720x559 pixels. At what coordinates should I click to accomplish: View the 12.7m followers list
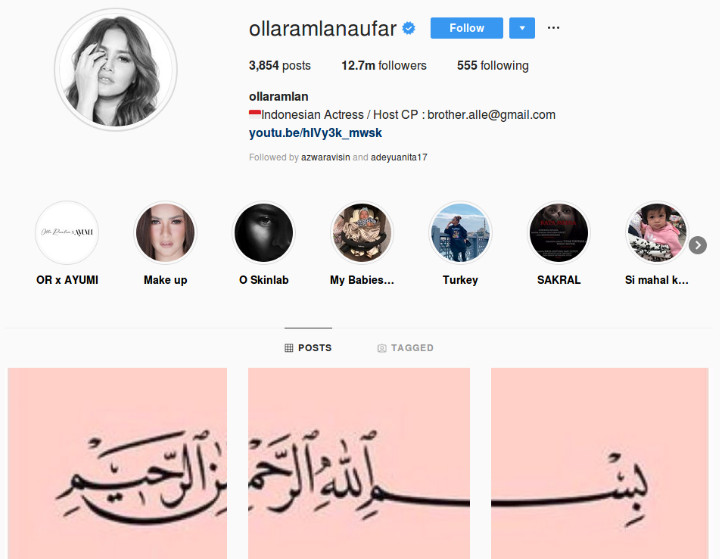384,66
